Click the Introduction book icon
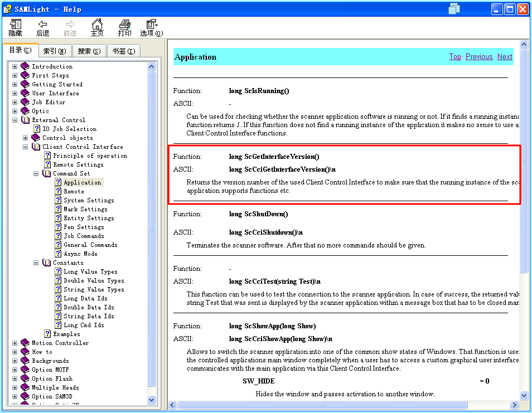The height and width of the screenshot is (413, 532). [x=25, y=66]
